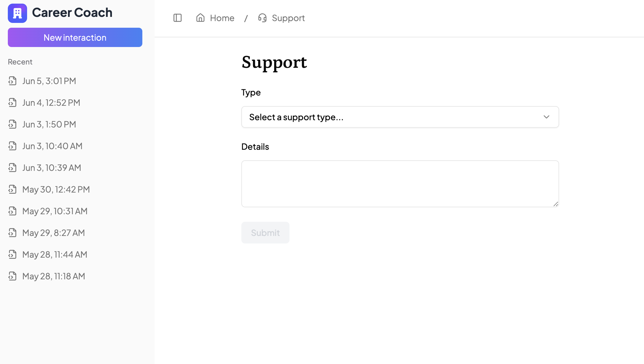Click file icon beside May 30, 12:42 PM
644x364 pixels.
12,190
